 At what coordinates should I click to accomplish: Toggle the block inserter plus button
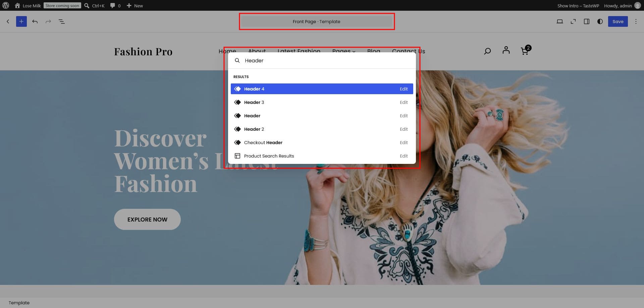[x=21, y=21]
